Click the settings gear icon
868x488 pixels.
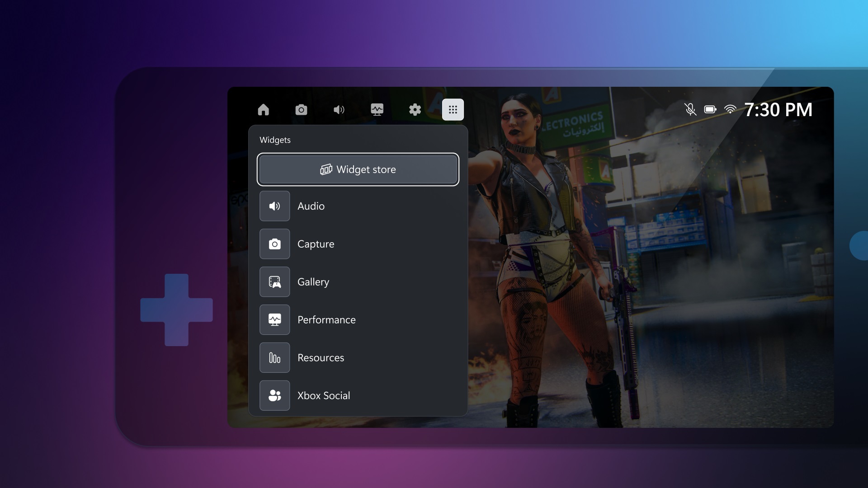coord(415,110)
